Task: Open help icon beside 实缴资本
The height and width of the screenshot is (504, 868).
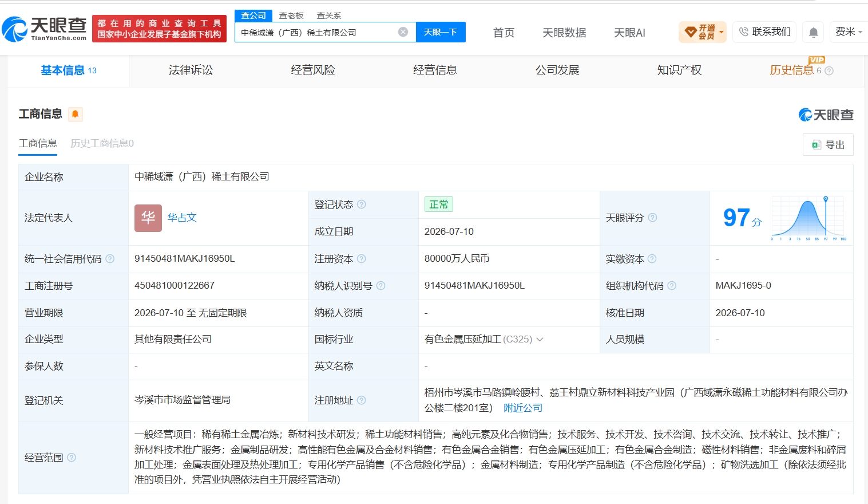Action: pos(652,259)
